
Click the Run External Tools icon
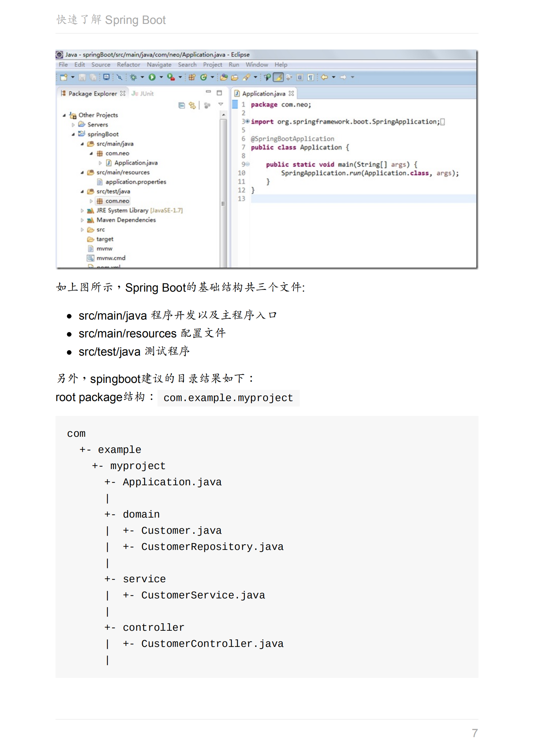pyautogui.click(x=171, y=77)
